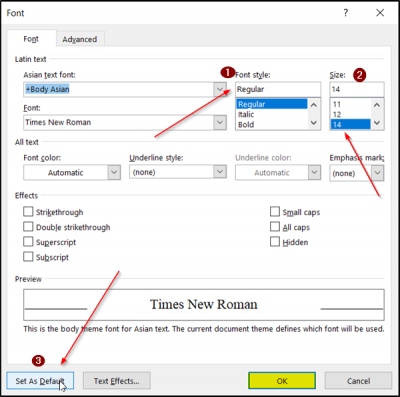400x397 pixels.
Task: Click the Set As Default button
Action: [x=40, y=381]
